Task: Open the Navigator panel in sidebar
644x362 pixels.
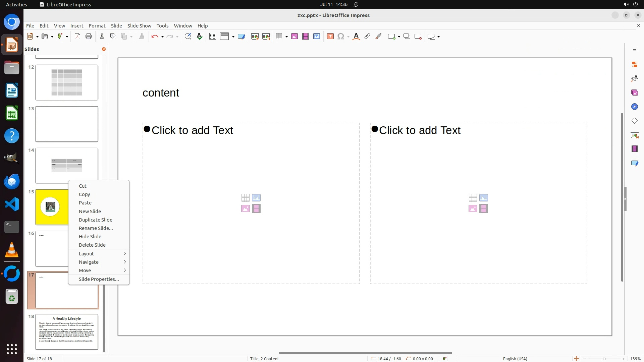Action: click(634, 107)
